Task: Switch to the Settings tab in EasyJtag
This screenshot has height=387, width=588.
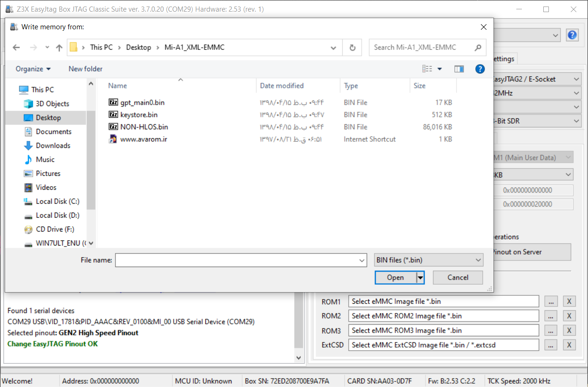Action: pyautogui.click(x=505, y=59)
